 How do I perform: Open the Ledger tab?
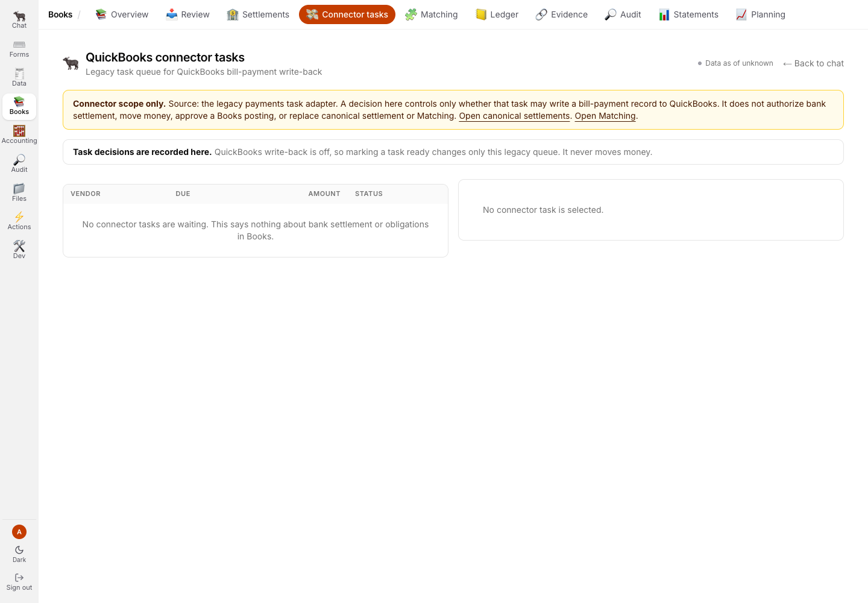tap(497, 14)
